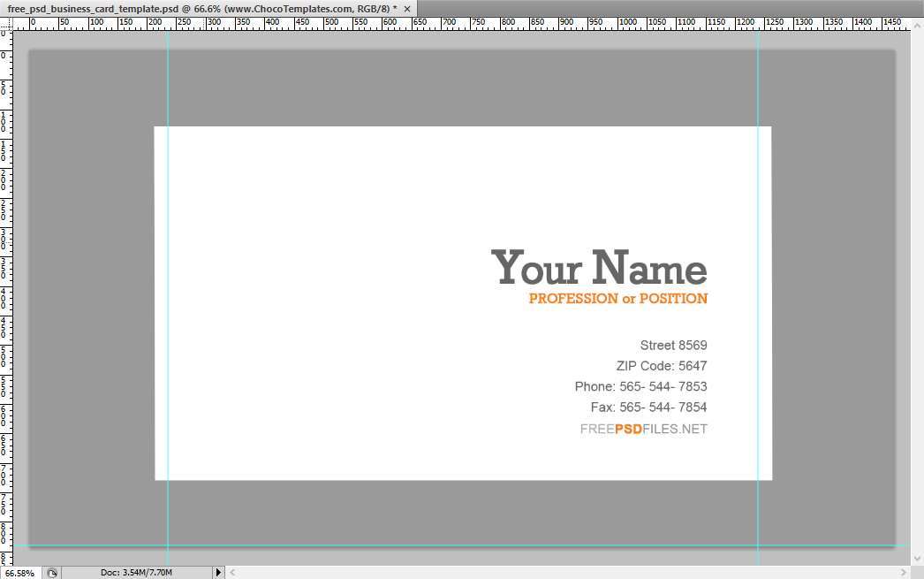Click the vertical ruler along the left edge

[x=6, y=298]
